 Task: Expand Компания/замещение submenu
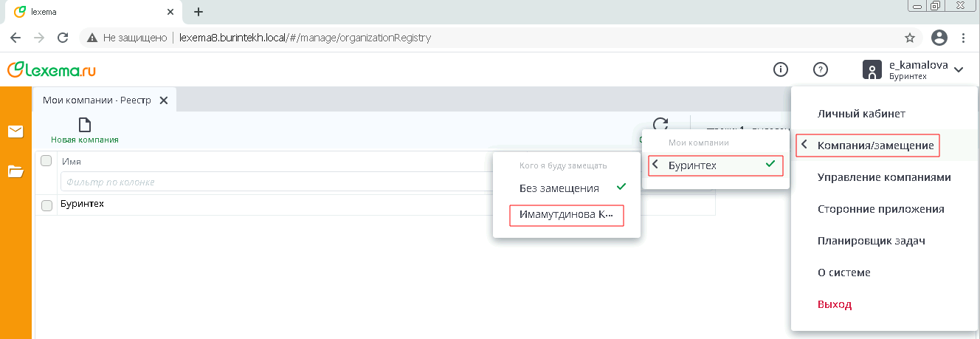coord(875,145)
